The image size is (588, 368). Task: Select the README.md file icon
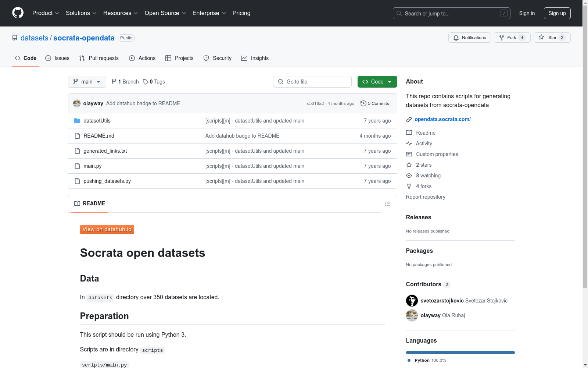[77, 136]
